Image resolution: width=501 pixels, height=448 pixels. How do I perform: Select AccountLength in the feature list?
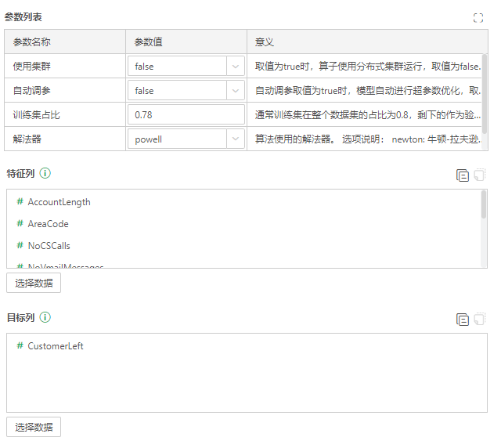59,202
